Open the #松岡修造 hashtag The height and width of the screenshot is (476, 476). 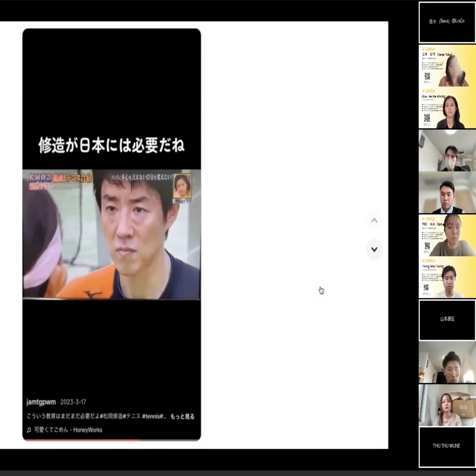[x=111, y=416]
